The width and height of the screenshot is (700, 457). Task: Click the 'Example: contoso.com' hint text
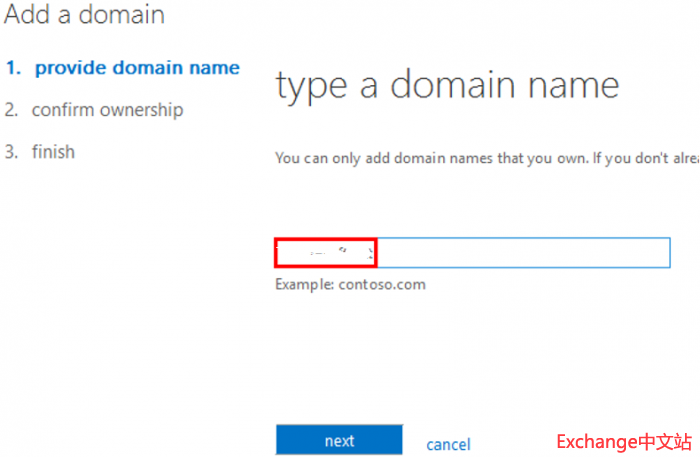(350, 284)
